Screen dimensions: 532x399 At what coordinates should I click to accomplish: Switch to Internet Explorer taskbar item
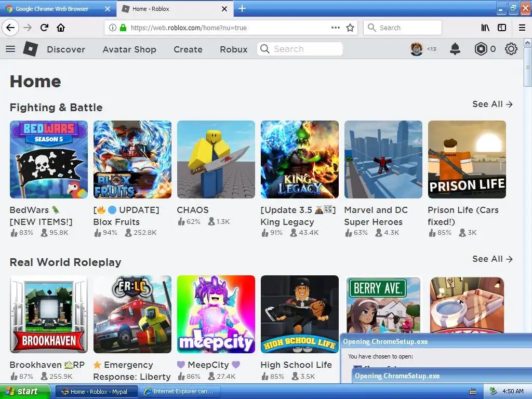180,392
